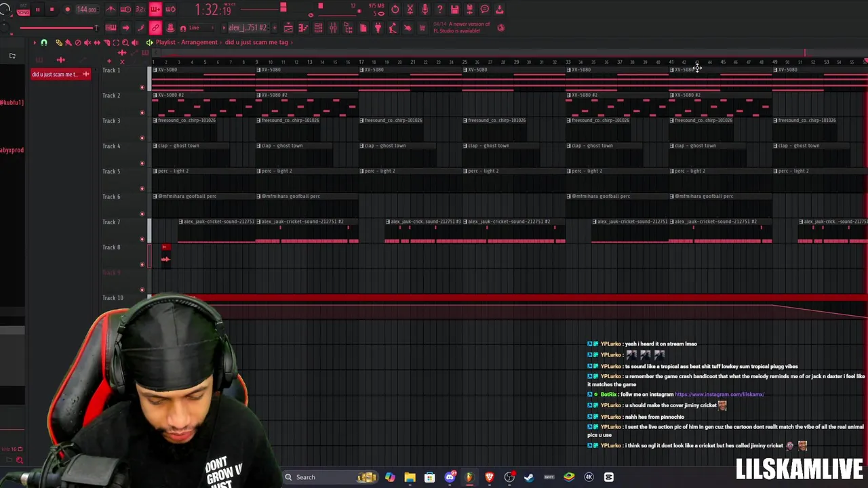Screen dimensions: 868x488
Task: Click the main pitch knob
Action: point(5,27)
